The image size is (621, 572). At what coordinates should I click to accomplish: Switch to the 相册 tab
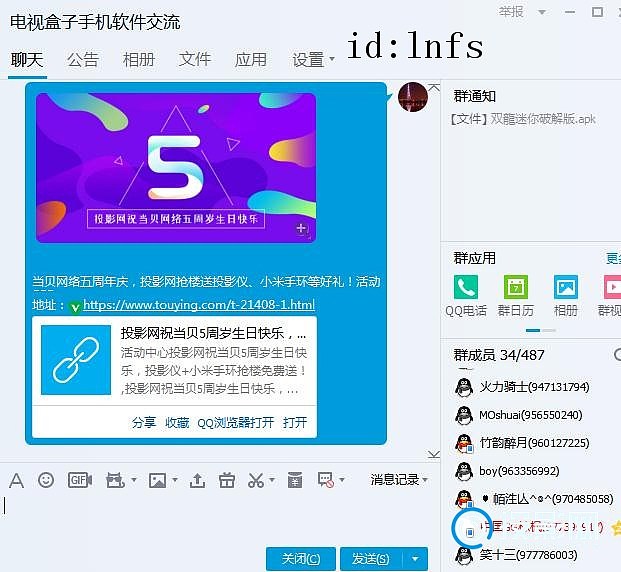click(x=139, y=60)
